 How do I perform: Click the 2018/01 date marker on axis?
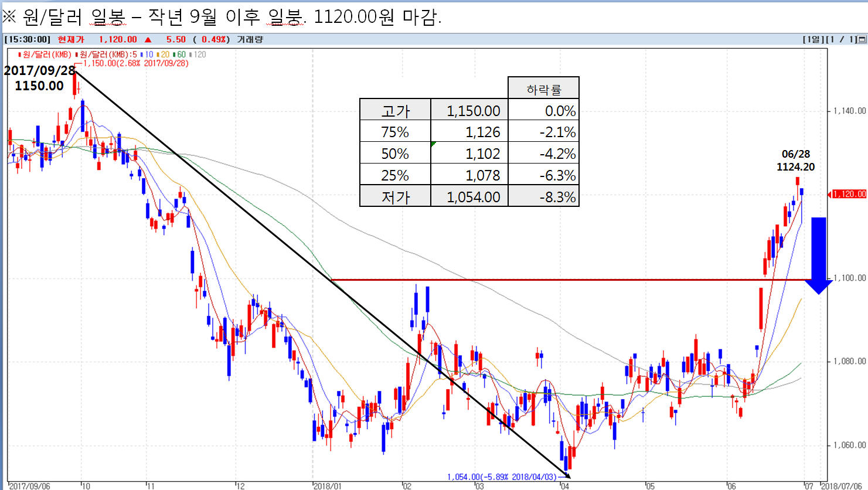pyautogui.click(x=327, y=486)
